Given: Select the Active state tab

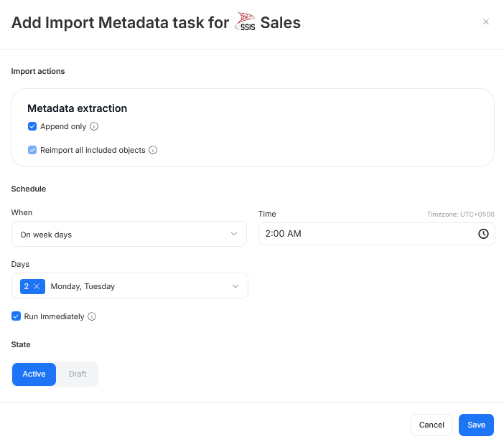Looking at the screenshot, I should [x=34, y=374].
